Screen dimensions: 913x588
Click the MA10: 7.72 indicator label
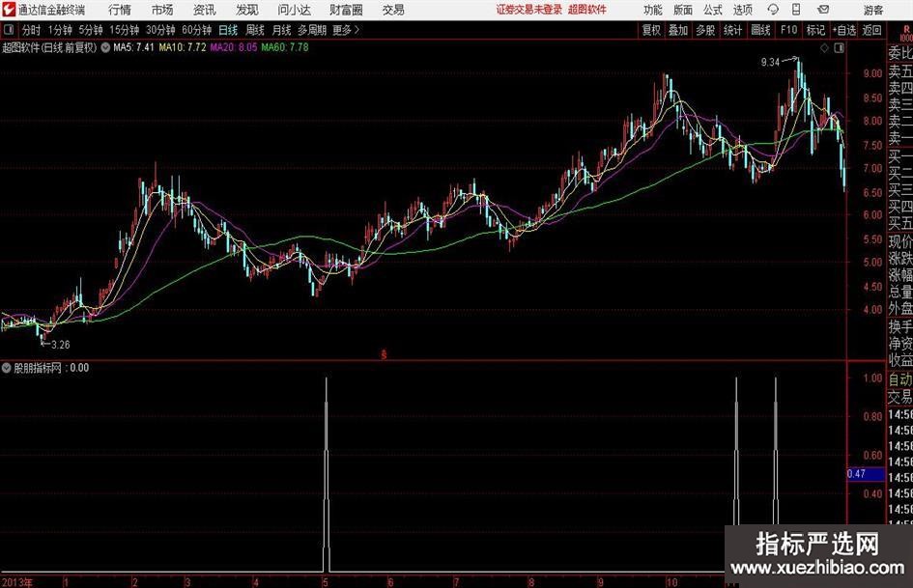[x=183, y=47]
